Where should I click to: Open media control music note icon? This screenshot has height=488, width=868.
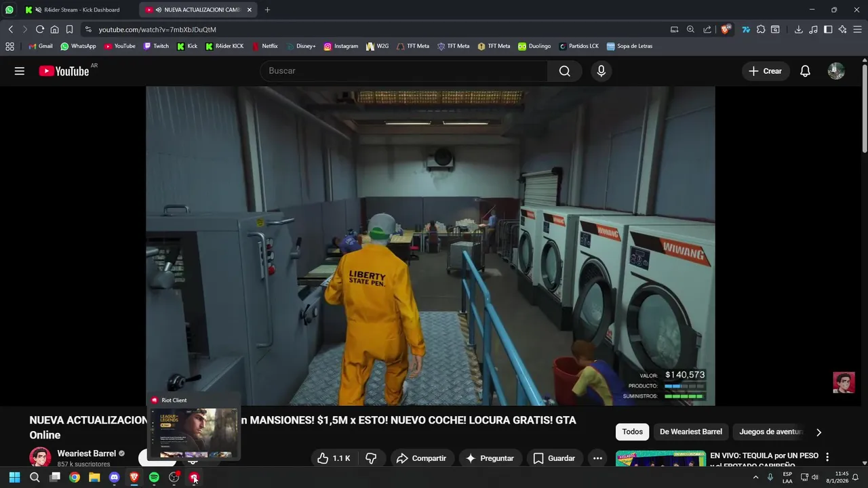click(813, 29)
